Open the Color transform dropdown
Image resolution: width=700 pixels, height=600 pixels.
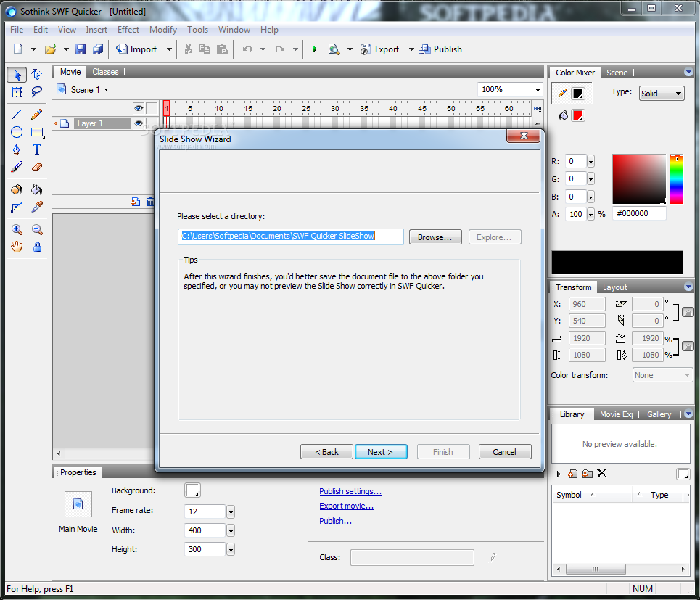click(x=662, y=375)
